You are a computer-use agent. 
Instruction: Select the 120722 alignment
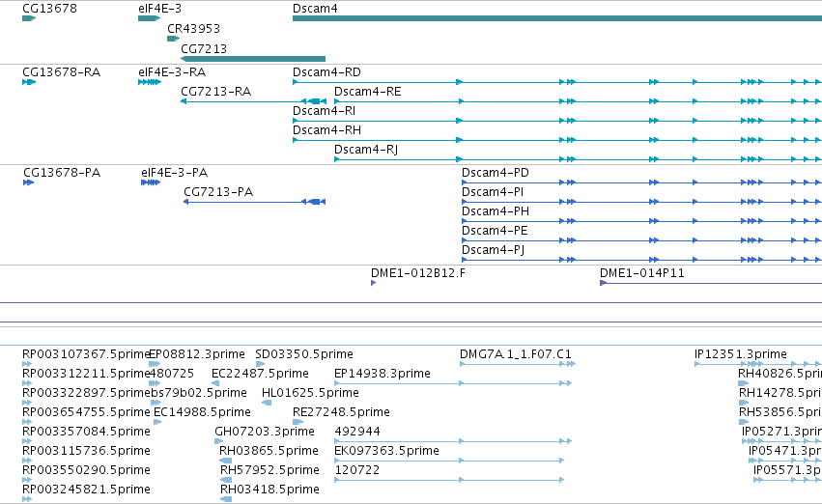tap(357, 471)
